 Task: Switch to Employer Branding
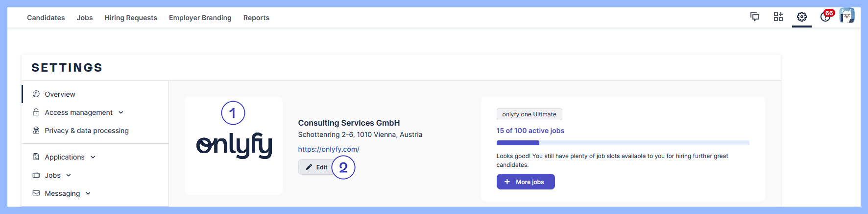pyautogui.click(x=200, y=18)
